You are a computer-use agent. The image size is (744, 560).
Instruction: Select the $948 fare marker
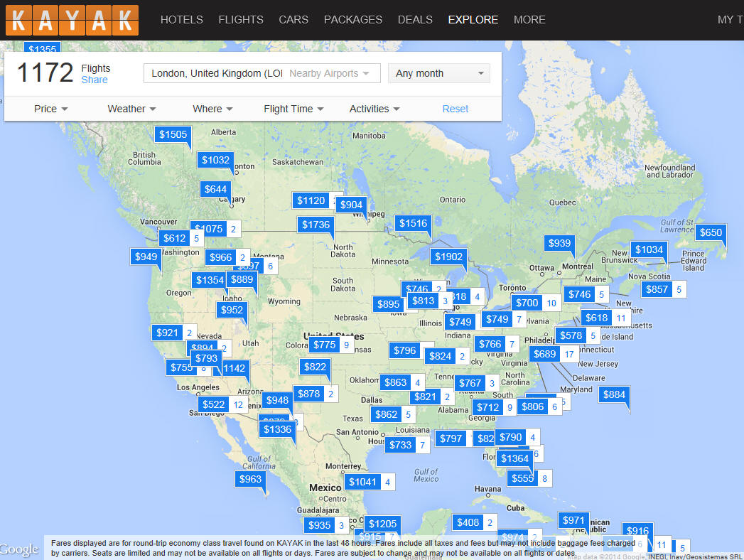[x=278, y=400]
